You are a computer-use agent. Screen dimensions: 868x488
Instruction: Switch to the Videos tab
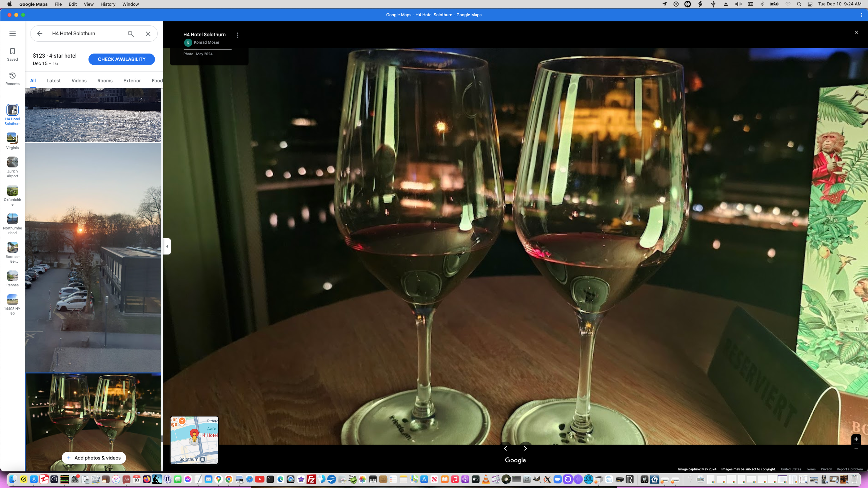[79, 81]
